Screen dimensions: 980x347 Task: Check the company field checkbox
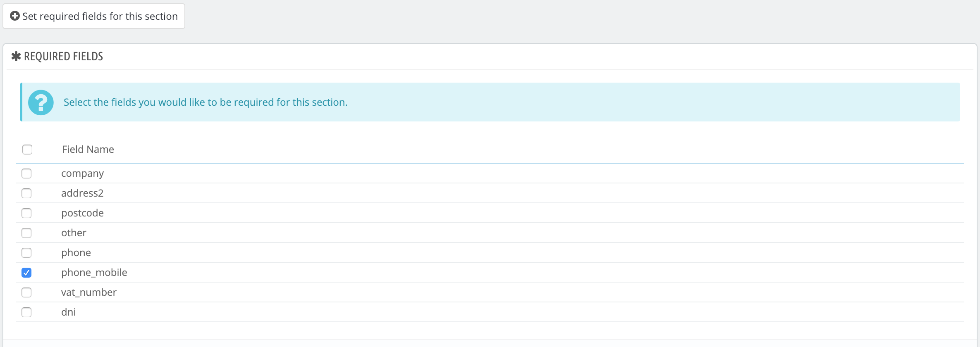coord(26,173)
